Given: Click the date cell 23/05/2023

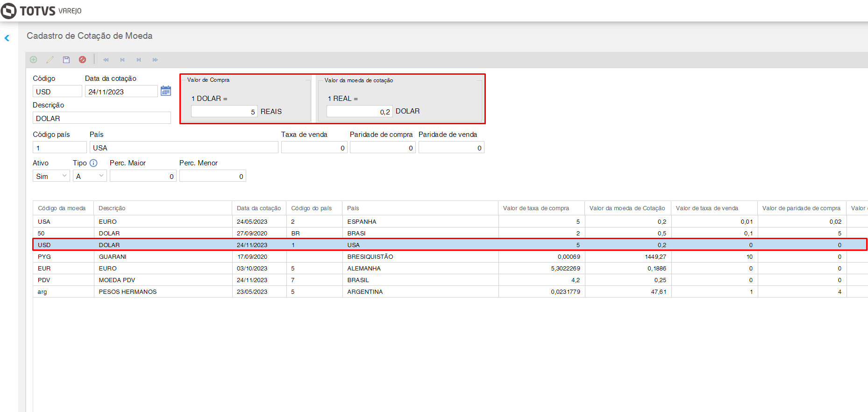Looking at the screenshot, I should (x=259, y=291).
